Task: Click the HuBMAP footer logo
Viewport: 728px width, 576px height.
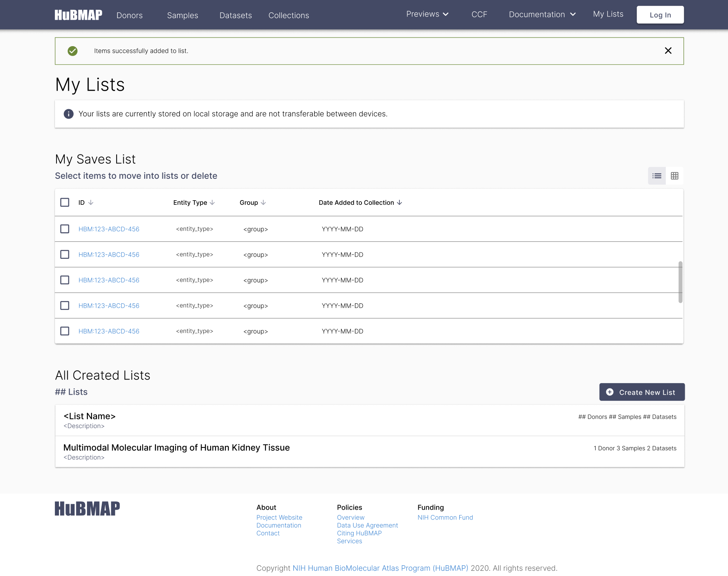Action: click(x=87, y=508)
